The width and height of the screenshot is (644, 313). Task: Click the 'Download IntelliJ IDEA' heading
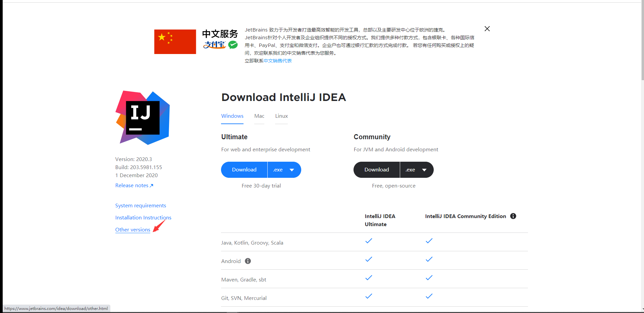tap(283, 97)
